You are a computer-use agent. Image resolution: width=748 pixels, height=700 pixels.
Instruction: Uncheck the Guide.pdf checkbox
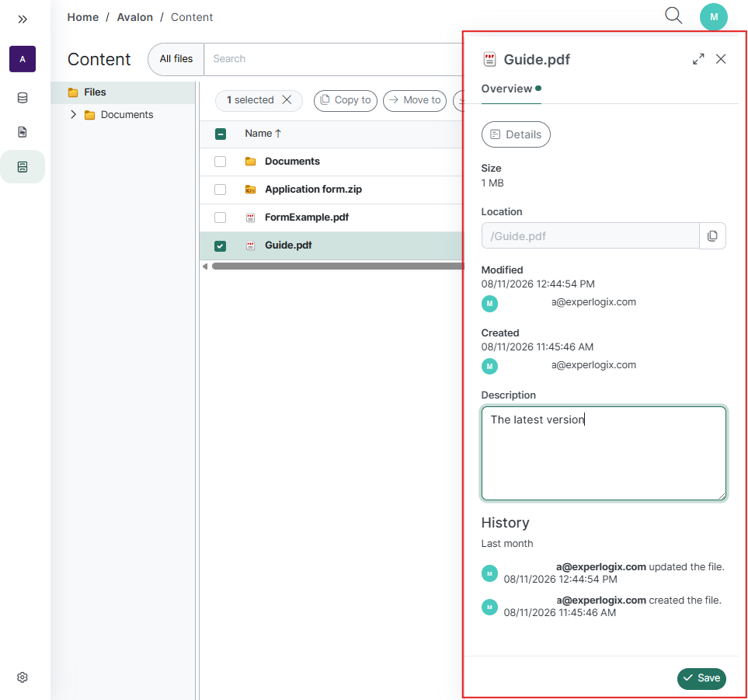coord(220,246)
